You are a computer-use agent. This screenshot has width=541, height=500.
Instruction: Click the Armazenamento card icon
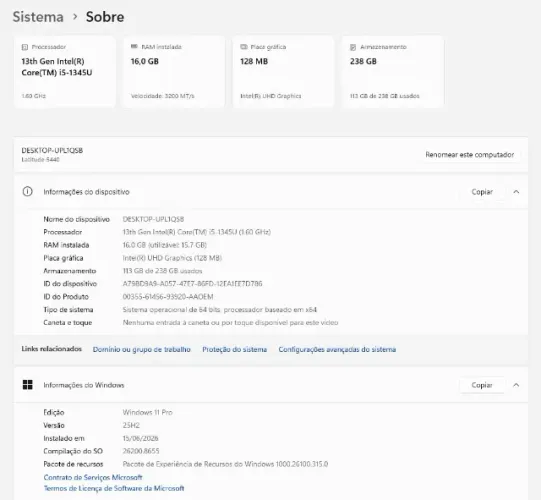pyautogui.click(x=353, y=47)
